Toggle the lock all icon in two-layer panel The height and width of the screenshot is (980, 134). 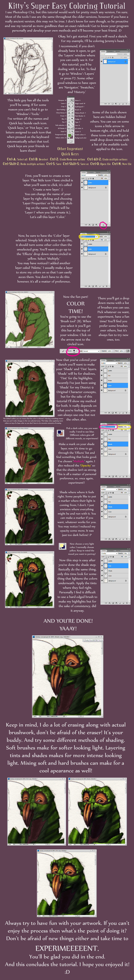pos(93,178)
